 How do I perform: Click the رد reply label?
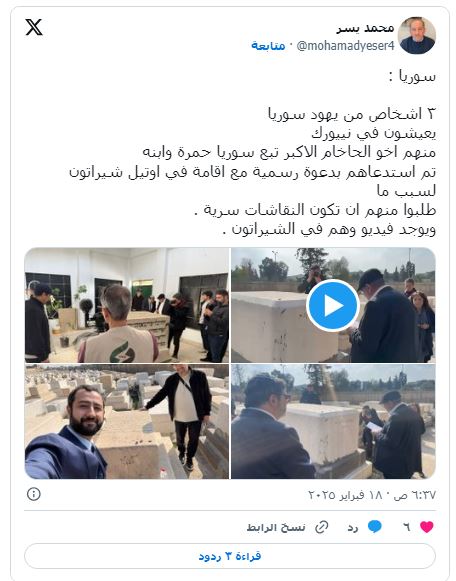(353, 528)
